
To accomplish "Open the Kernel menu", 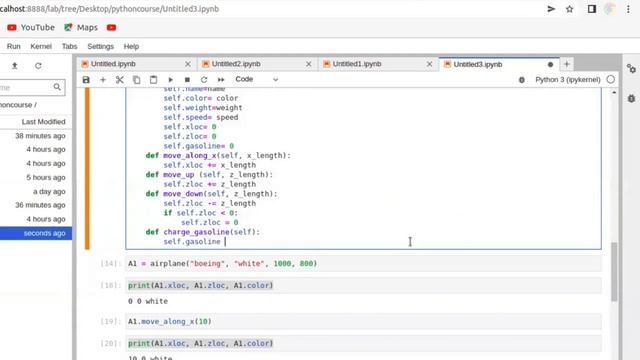I will [x=41, y=46].
